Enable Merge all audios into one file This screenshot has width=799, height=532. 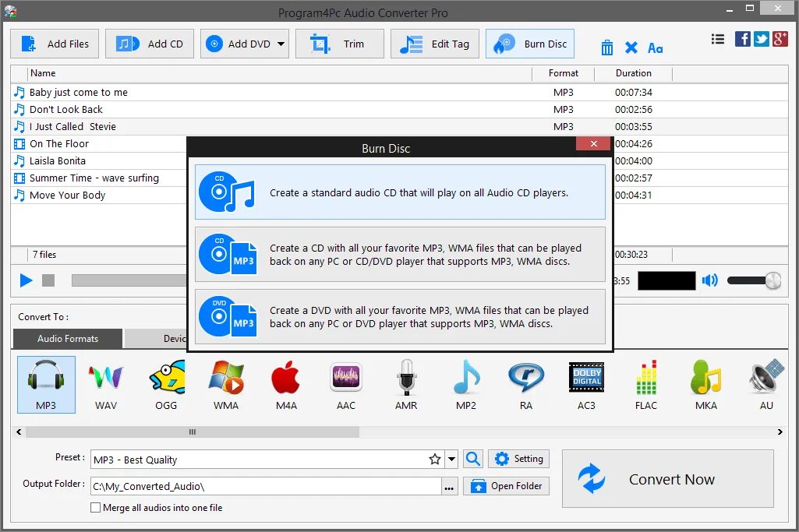95,508
